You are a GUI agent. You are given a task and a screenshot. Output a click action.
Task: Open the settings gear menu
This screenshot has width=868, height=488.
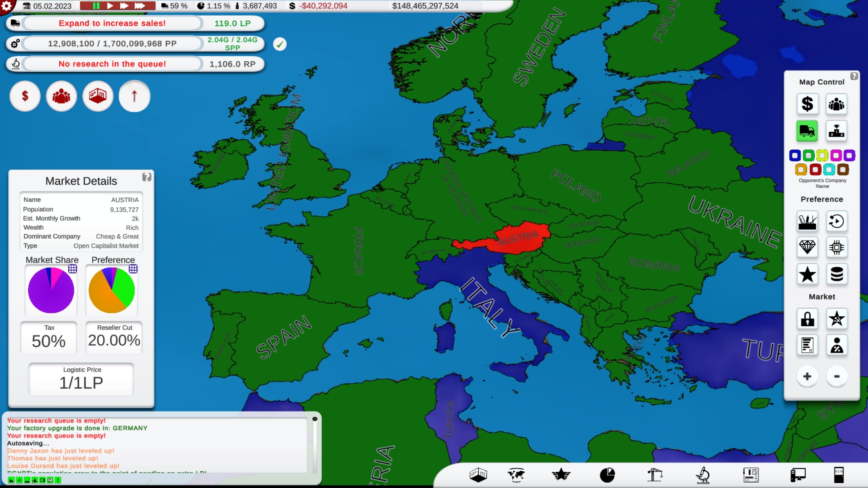click(x=6, y=5)
